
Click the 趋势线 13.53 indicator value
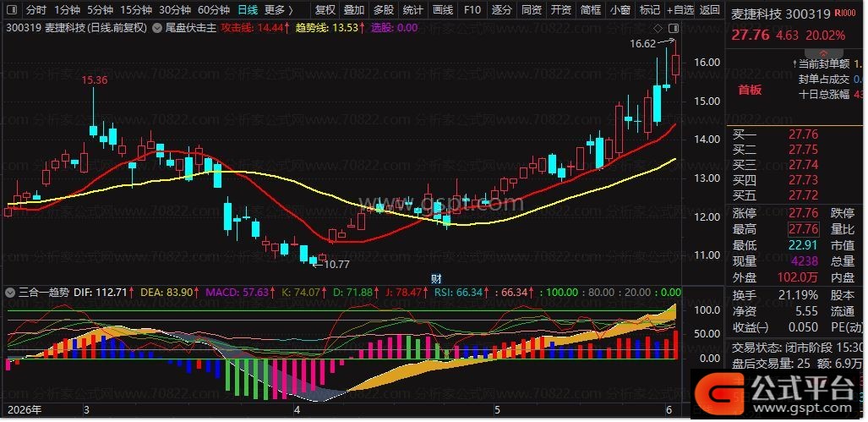coord(330,28)
